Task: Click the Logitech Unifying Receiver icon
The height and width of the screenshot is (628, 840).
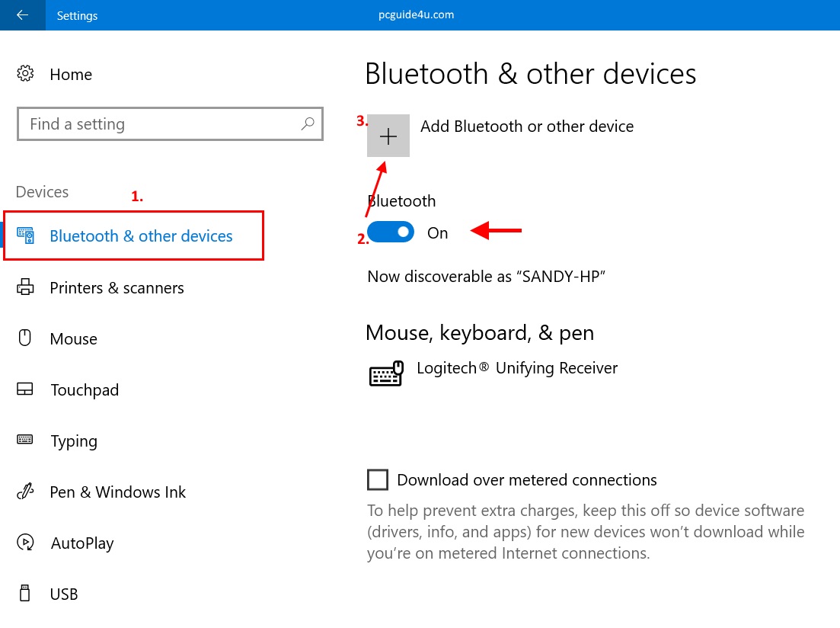Action: click(x=386, y=373)
